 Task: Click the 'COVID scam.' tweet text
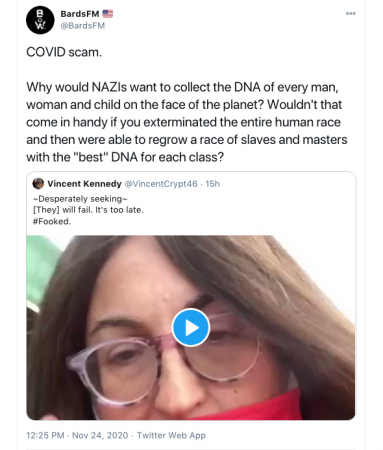click(x=64, y=52)
